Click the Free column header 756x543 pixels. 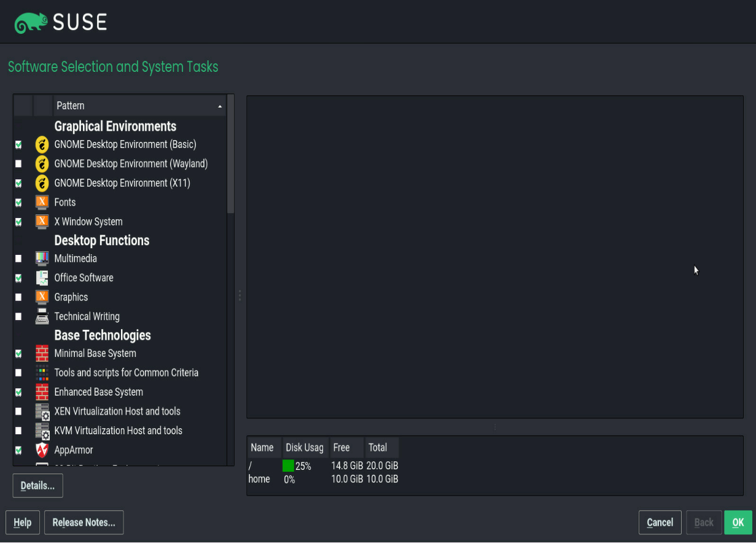[x=346, y=448]
